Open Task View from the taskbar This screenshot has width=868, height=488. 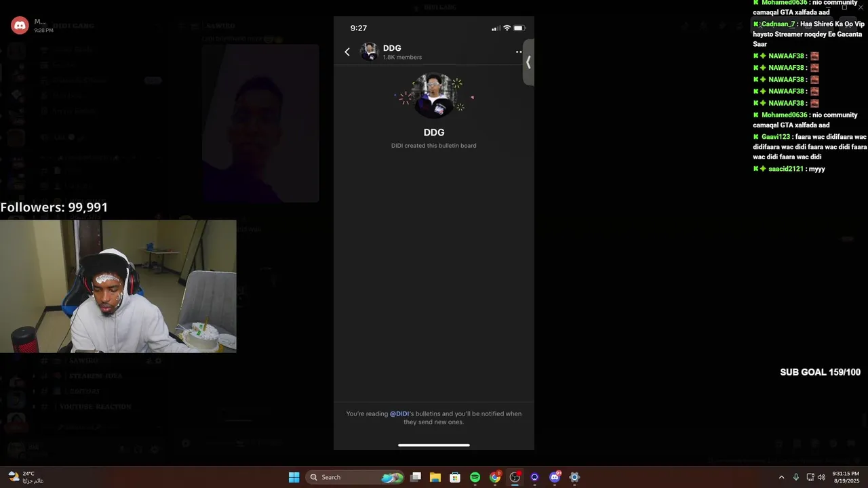(416, 477)
